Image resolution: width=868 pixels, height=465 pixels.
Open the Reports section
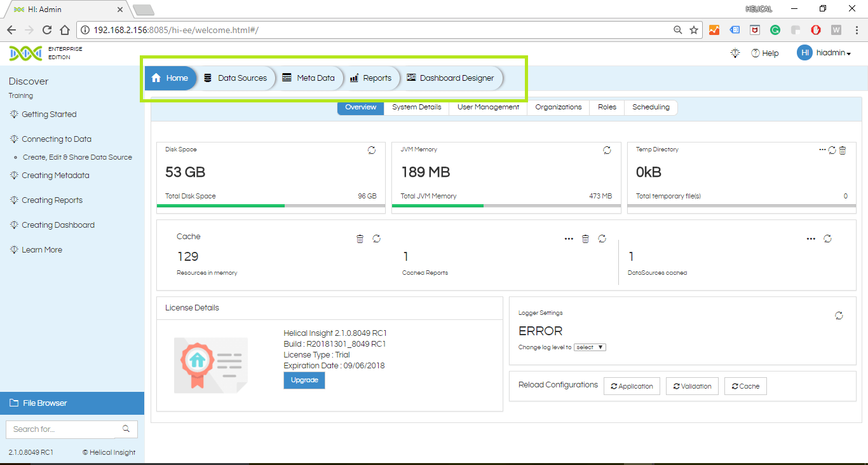click(370, 78)
